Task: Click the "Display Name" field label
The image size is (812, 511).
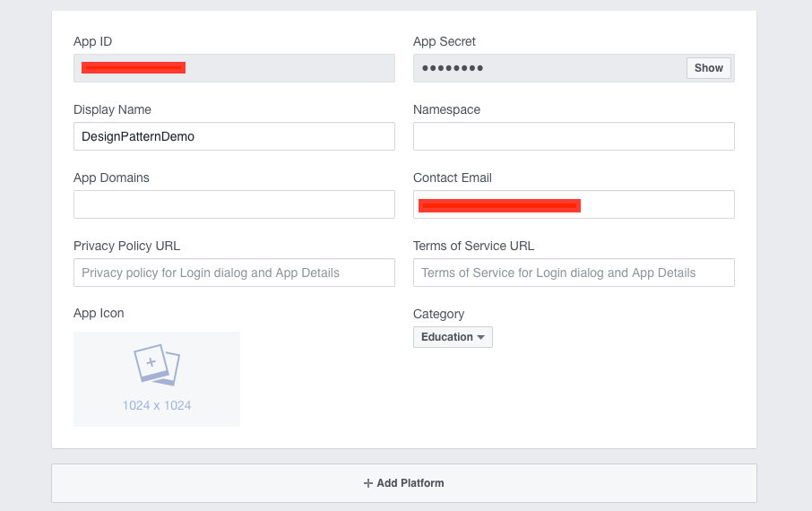Action: tap(112, 109)
